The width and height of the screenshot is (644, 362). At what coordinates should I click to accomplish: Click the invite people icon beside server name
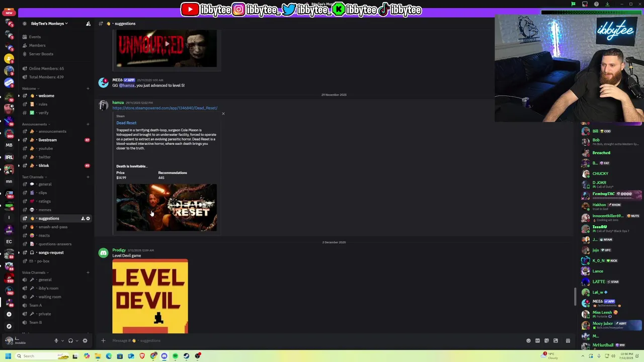point(88,24)
